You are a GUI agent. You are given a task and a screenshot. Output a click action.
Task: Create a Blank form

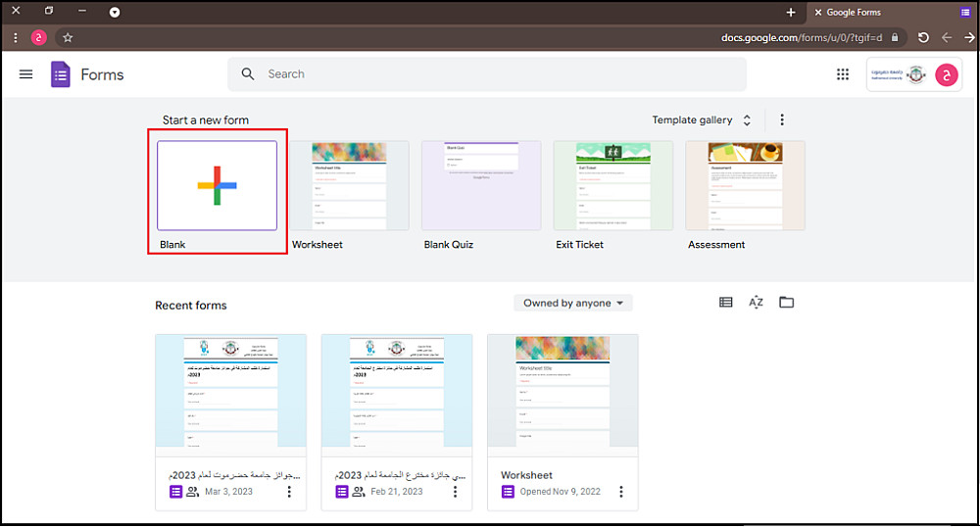pos(217,185)
